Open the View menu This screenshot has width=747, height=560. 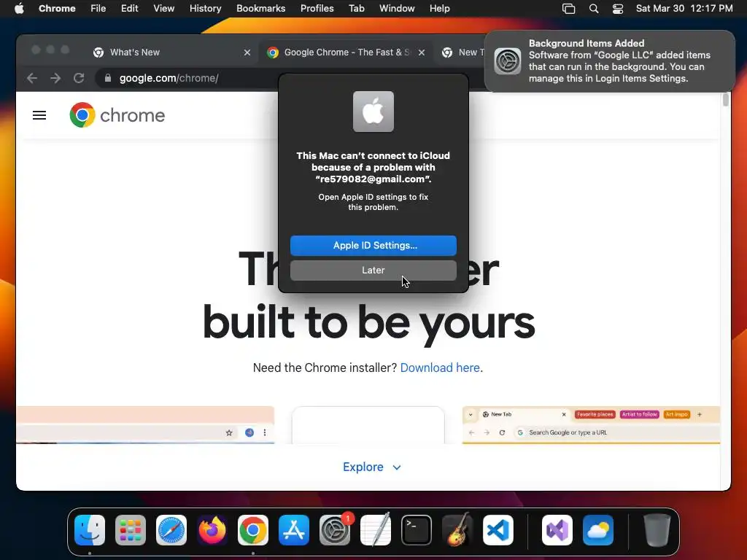[163, 9]
